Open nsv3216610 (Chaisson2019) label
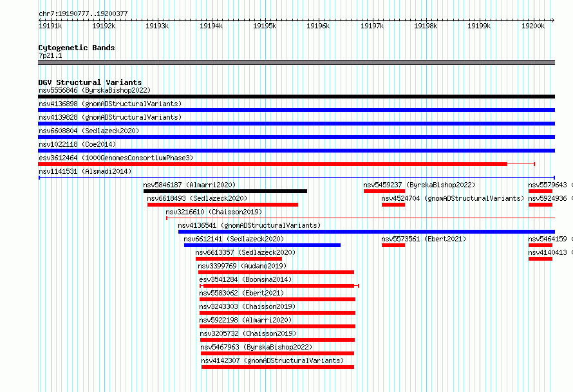Screen dimensions: 573x392 pyautogui.click(x=214, y=212)
